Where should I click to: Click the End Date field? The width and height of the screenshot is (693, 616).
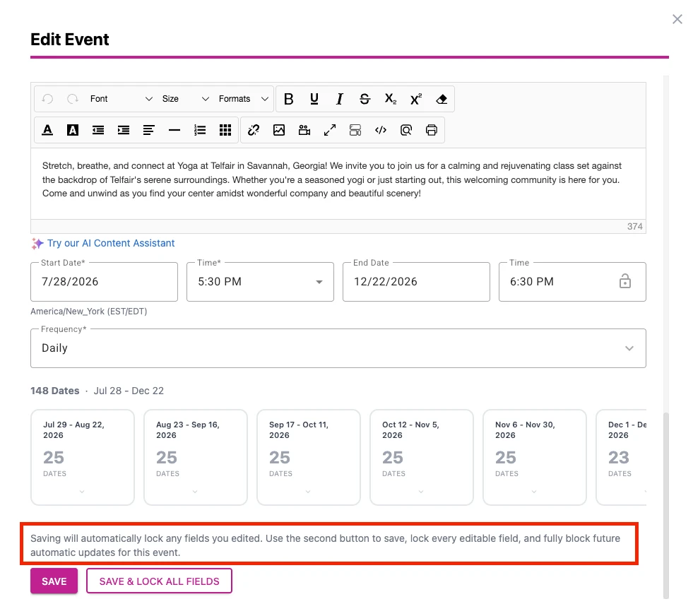point(416,282)
